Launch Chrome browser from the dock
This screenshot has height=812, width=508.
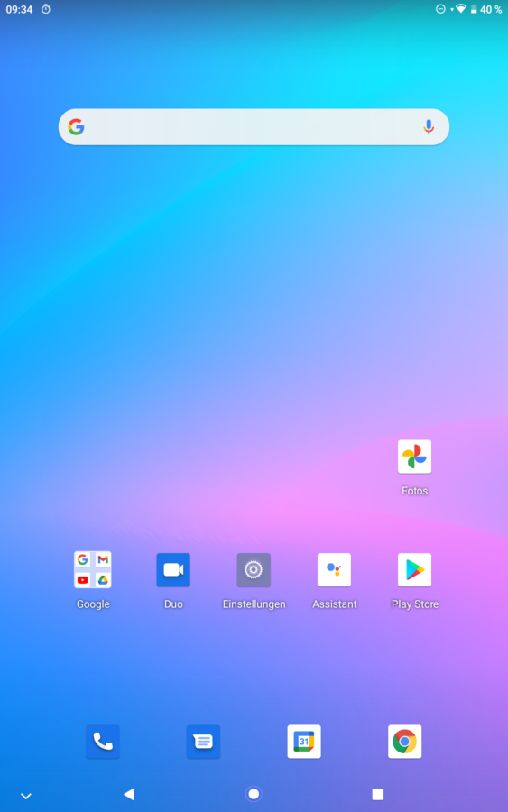click(404, 742)
